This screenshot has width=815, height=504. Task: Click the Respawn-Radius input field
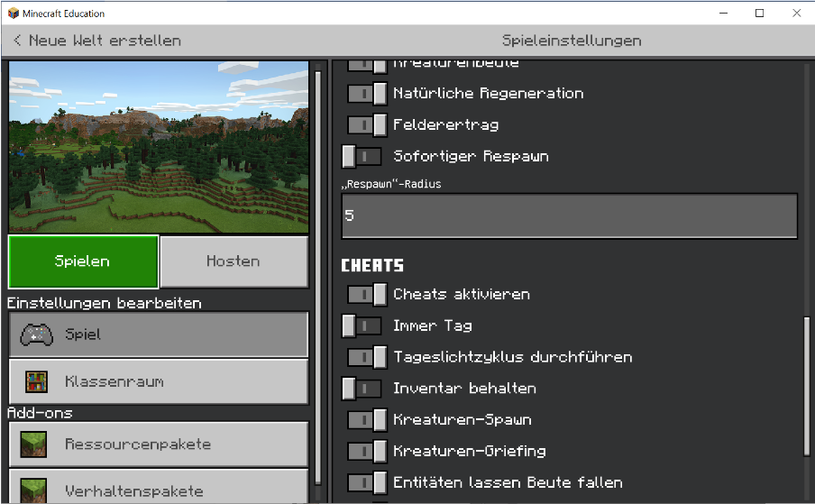pos(569,216)
